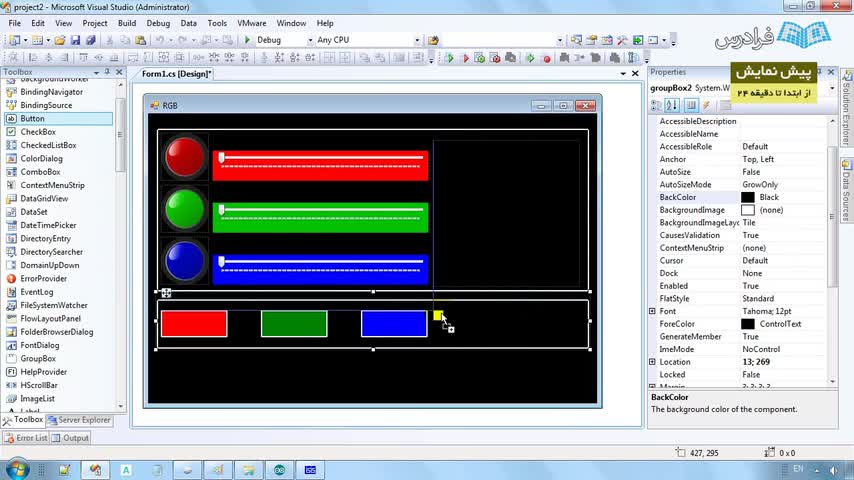Open Toolbox via hammer-wrench icon
This screenshot has width=854, height=480.
[623, 40]
